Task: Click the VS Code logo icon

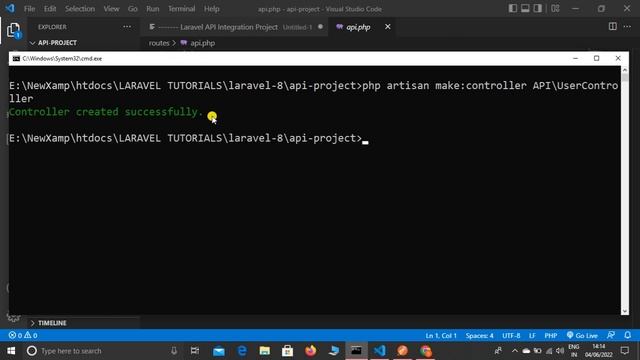Action: tap(10, 8)
